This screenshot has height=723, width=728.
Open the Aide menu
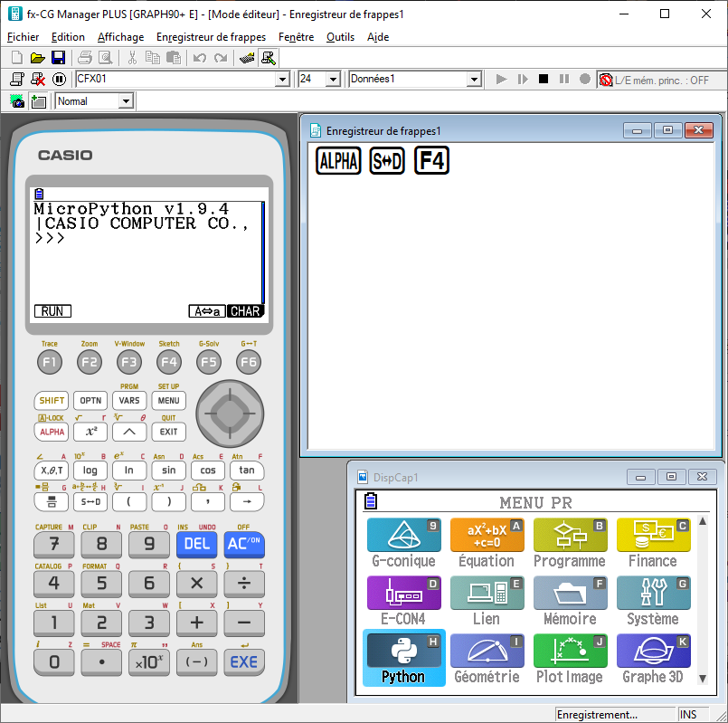point(378,37)
